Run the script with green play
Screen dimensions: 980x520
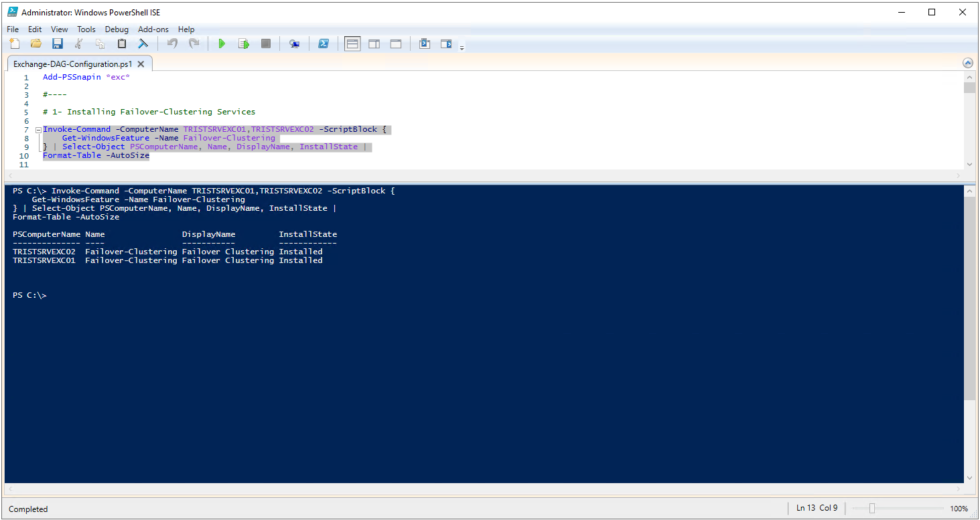(x=222, y=44)
